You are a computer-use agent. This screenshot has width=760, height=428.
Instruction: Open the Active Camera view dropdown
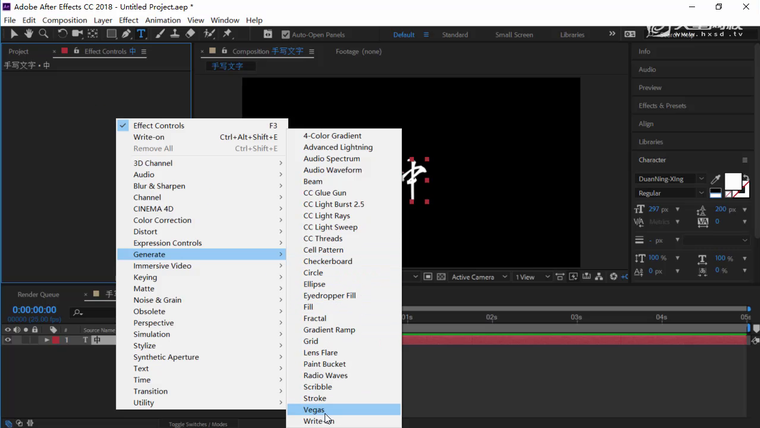pyautogui.click(x=475, y=277)
